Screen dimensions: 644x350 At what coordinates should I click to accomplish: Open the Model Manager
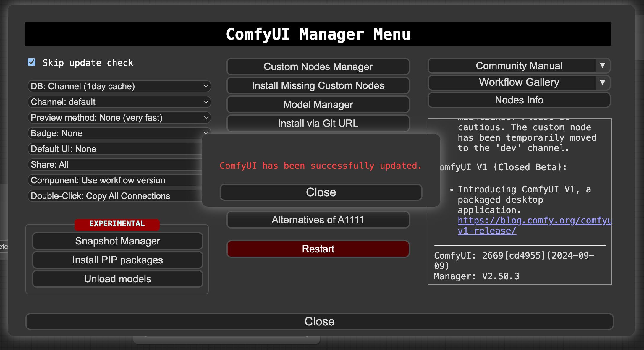coord(318,104)
